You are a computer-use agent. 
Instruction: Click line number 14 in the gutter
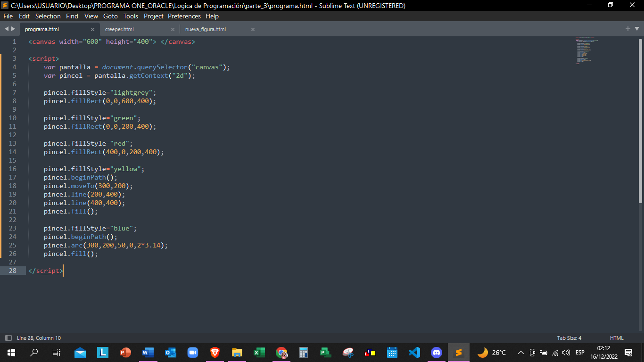click(12, 152)
